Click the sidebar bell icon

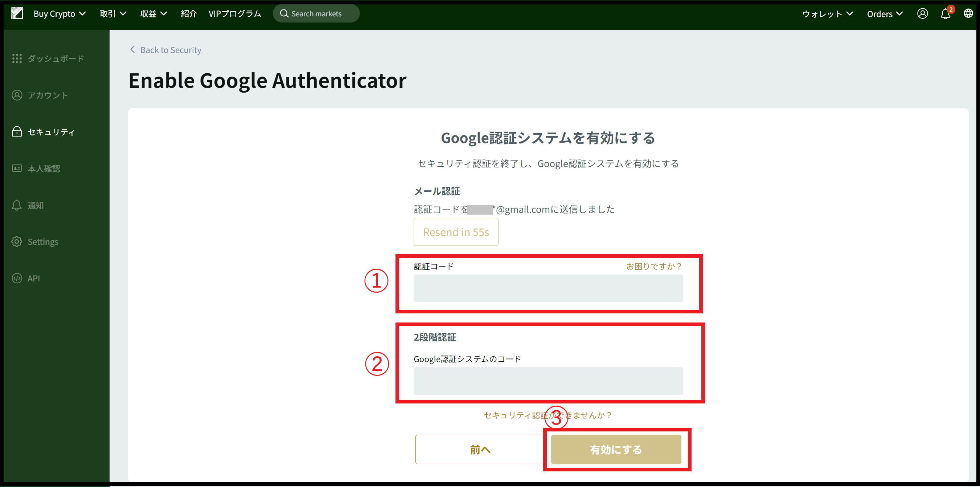click(17, 205)
